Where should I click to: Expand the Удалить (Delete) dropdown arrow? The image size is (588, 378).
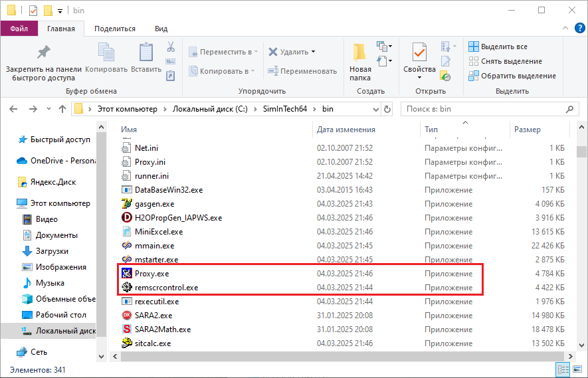click(x=313, y=52)
